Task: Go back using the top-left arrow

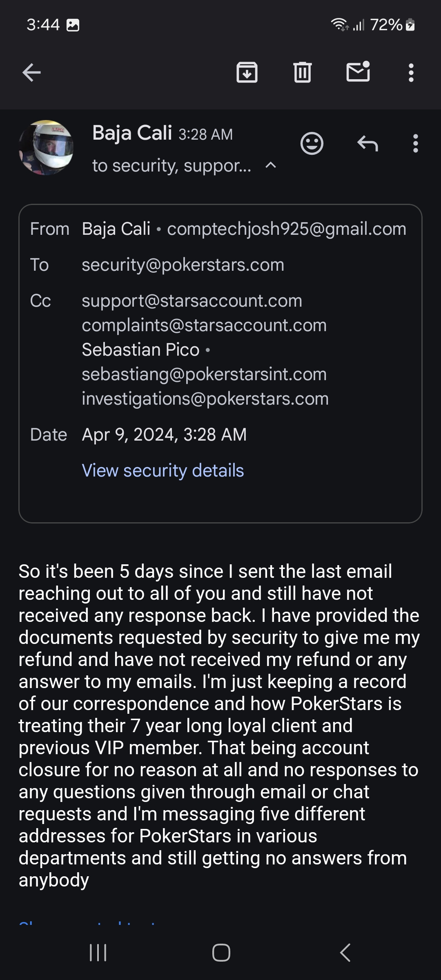Action: click(x=31, y=73)
